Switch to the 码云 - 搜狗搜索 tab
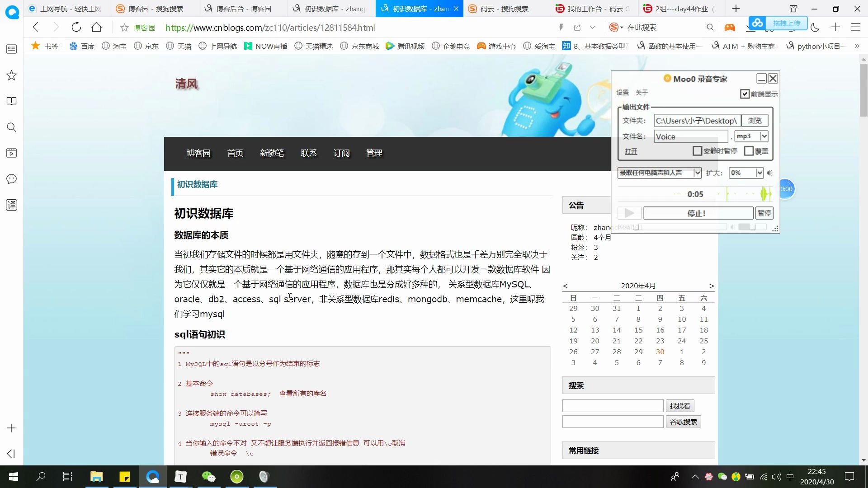Screen dimensions: 868x488 pyautogui.click(x=504, y=9)
